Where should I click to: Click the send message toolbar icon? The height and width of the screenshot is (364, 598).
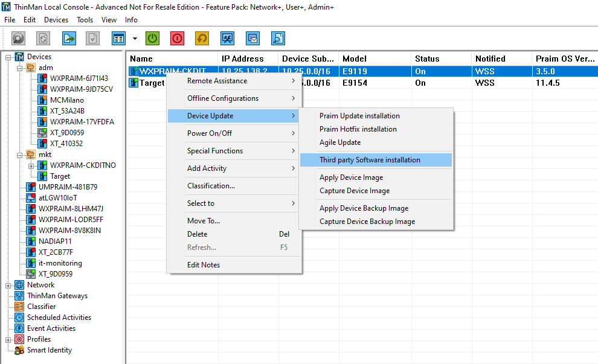[253, 38]
